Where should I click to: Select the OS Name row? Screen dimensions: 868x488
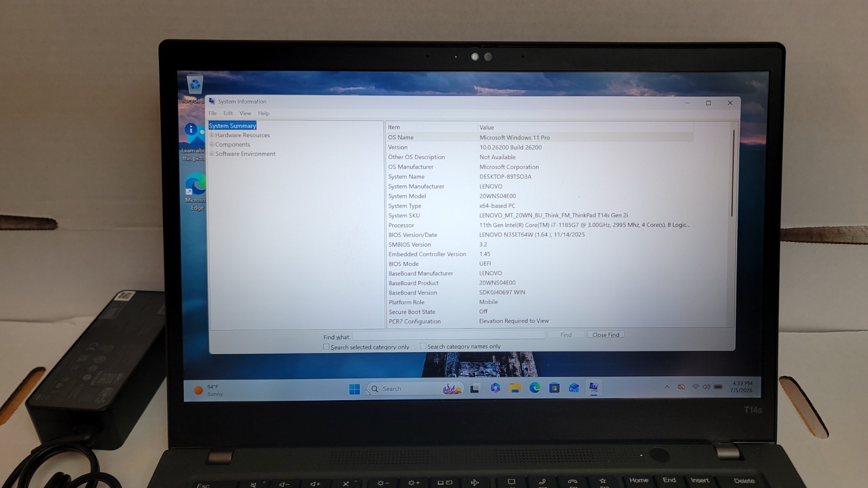click(x=539, y=137)
